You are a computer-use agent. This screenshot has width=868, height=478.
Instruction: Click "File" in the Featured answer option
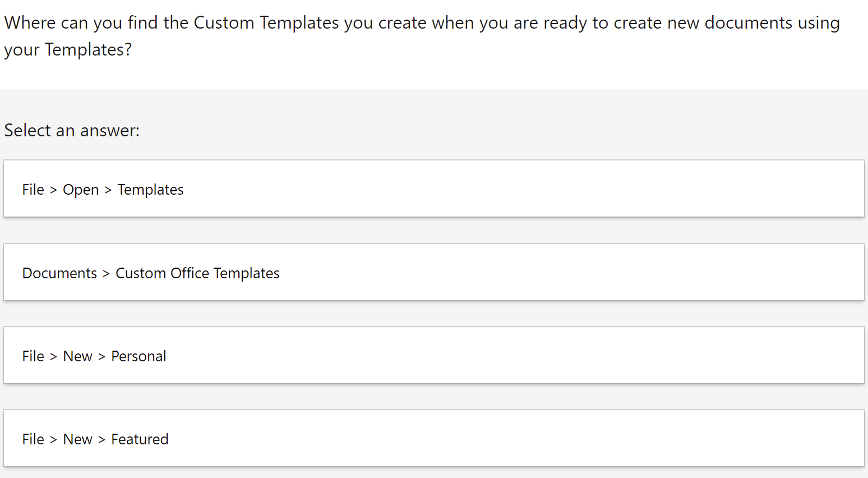(x=33, y=439)
